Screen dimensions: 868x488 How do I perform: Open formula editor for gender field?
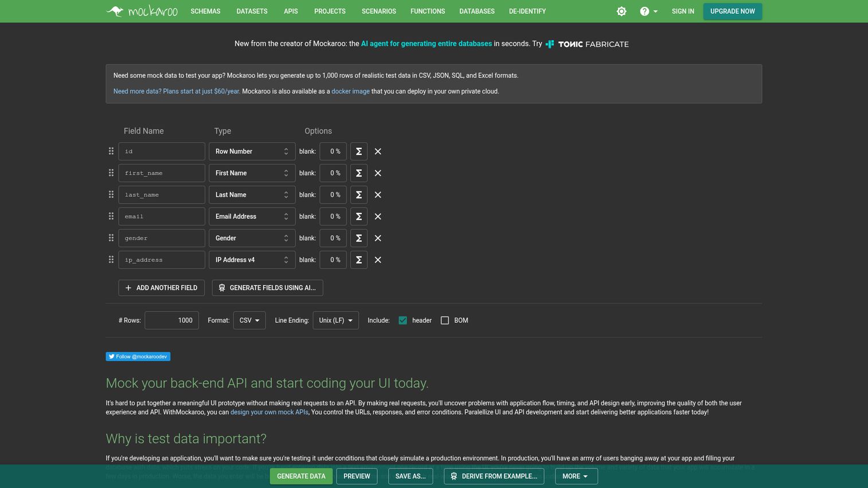359,238
